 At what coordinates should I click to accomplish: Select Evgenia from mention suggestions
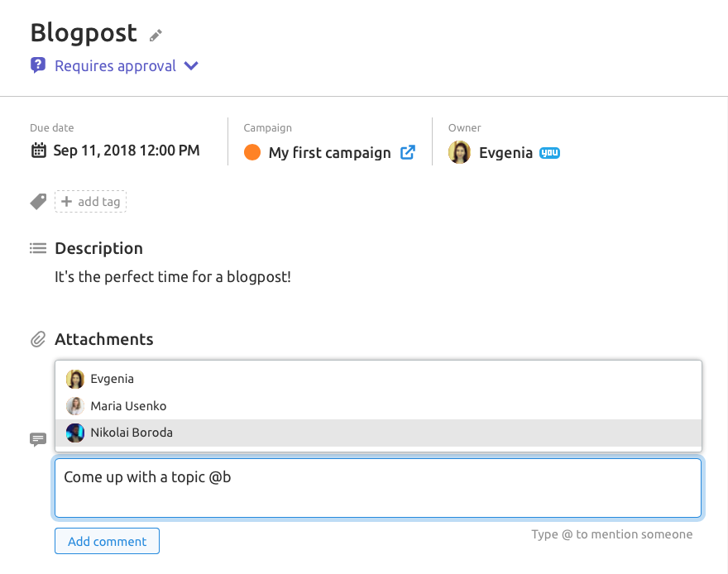378,379
